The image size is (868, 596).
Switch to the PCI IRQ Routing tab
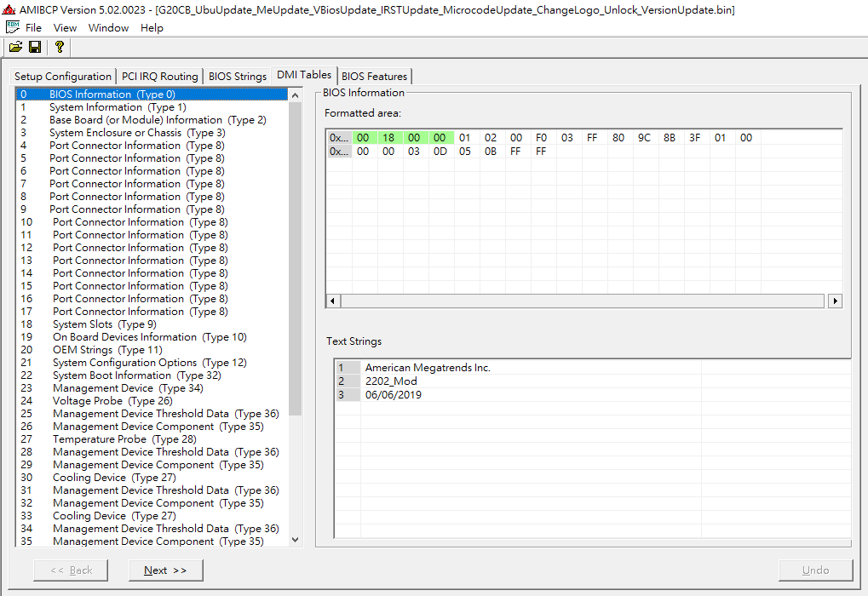coord(159,77)
